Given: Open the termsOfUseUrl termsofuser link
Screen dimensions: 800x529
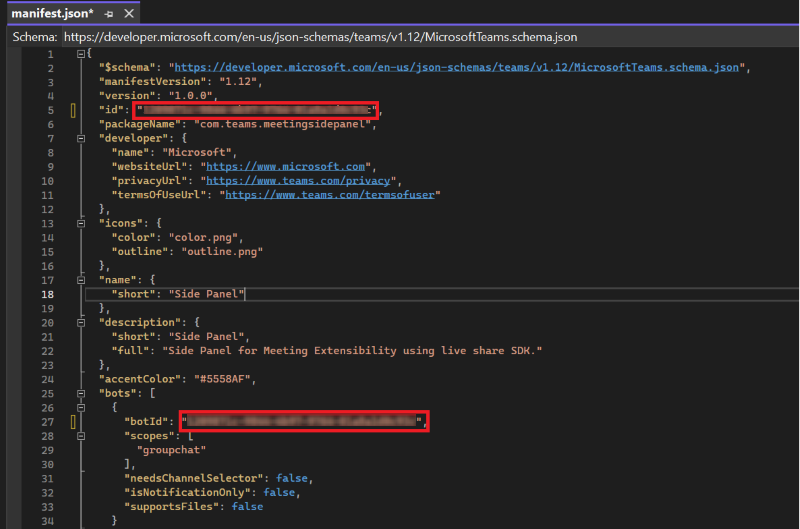Looking at the screenshot, I should (330, 195).
